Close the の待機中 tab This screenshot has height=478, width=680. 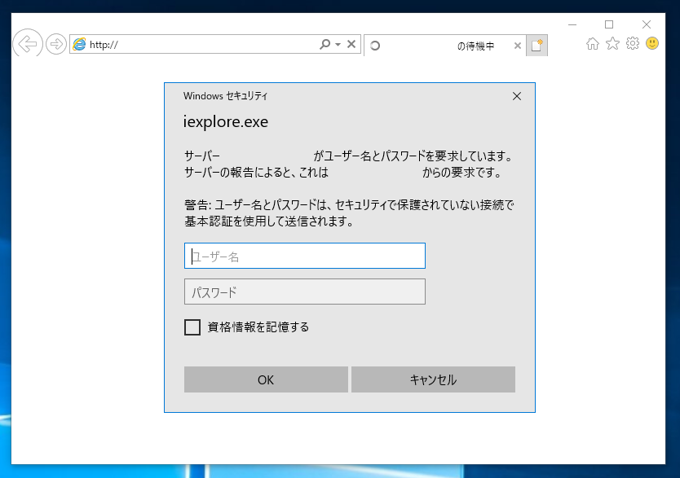(517, 46)
